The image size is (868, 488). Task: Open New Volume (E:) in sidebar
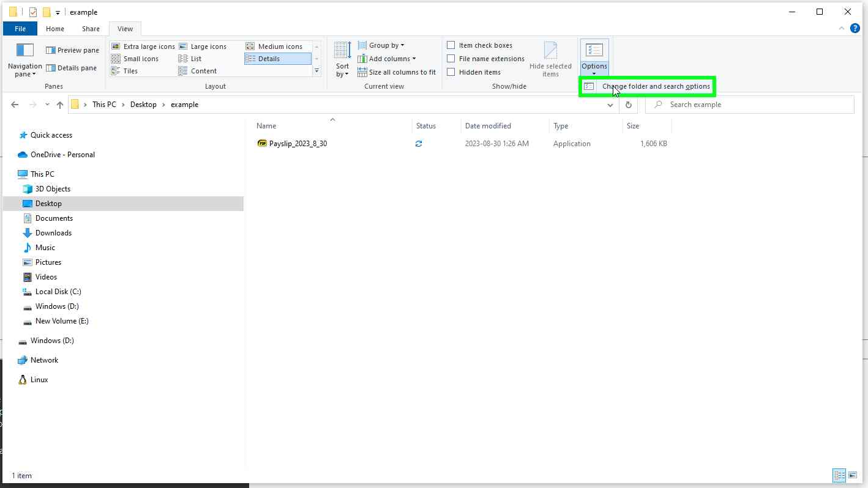(x=62, y=321)
